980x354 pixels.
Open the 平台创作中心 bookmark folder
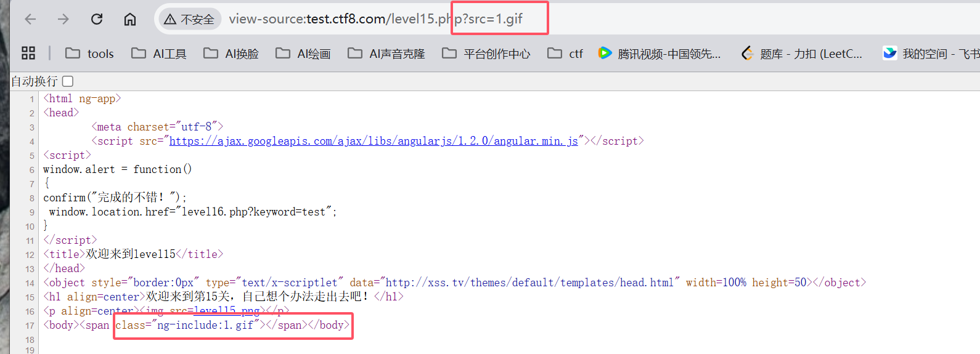point(486,54)
